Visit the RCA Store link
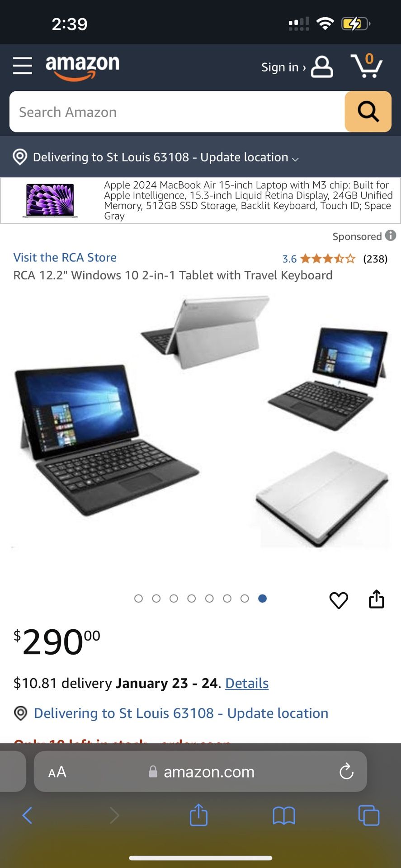This screenshot has height=868, width=401. (65, 257)
